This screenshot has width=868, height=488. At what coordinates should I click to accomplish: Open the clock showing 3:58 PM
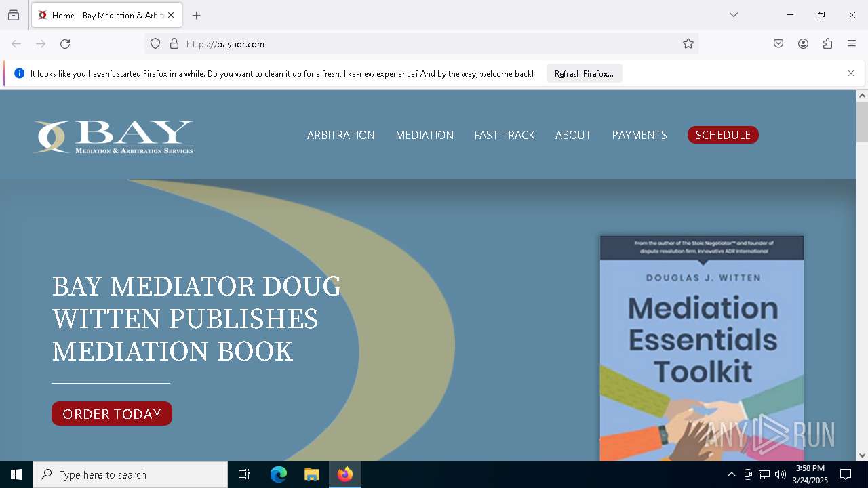tap(810, 474)
